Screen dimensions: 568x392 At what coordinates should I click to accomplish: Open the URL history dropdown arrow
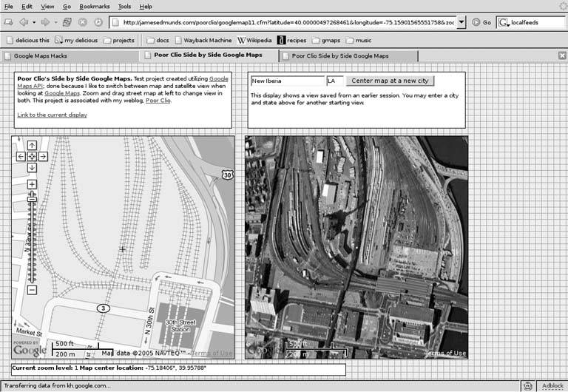461,22
